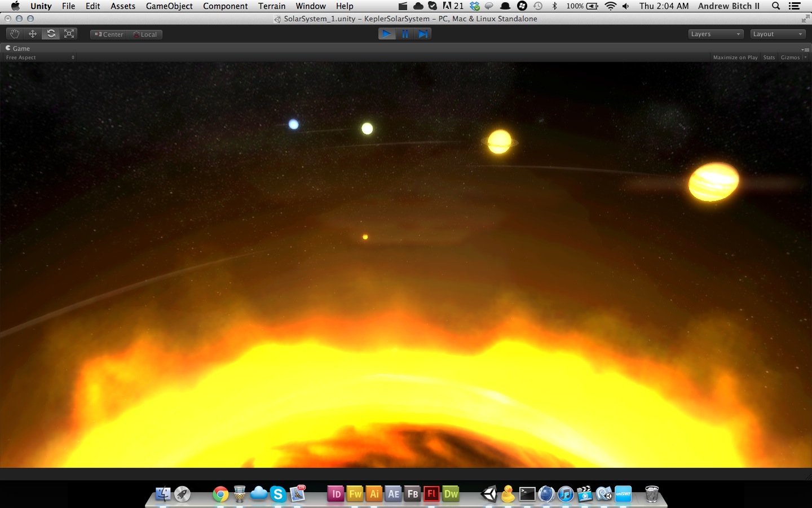This screenshot has width=812, height=508.
Task: Select the Hand tool in toolbar
Action: tap(15, 34)
